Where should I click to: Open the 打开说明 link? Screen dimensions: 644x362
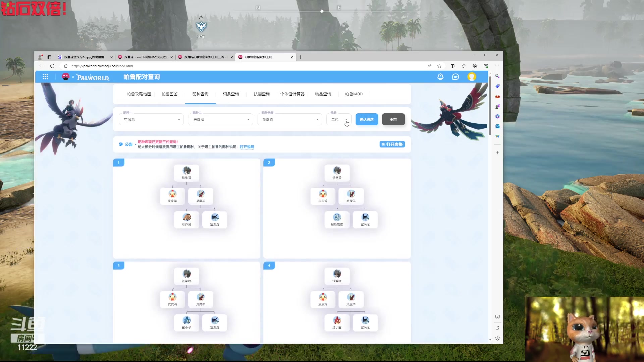247,147
